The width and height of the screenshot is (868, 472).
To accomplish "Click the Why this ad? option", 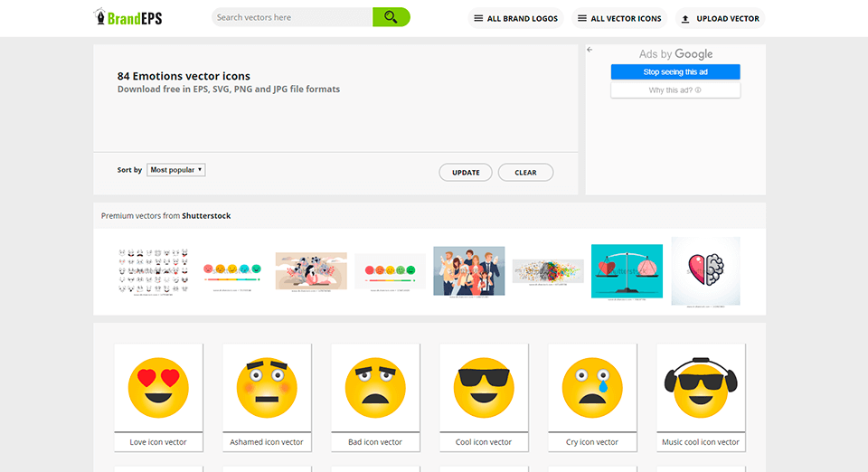I will [675, 90].
